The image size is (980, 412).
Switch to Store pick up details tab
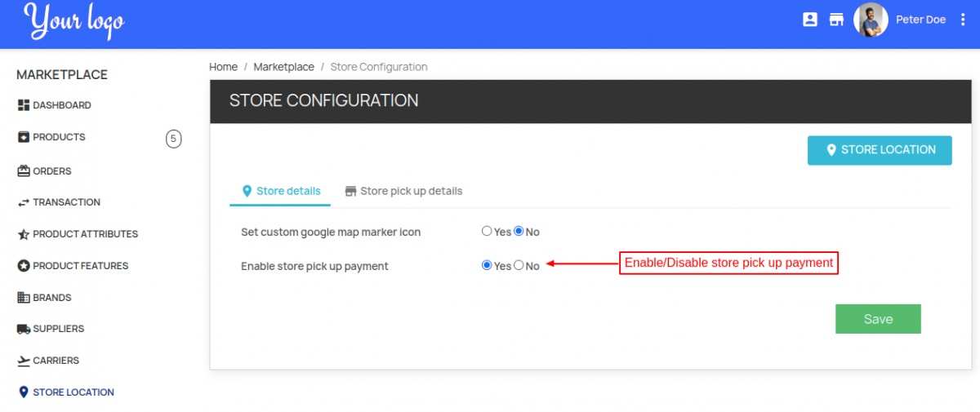(x=403, y=191)
